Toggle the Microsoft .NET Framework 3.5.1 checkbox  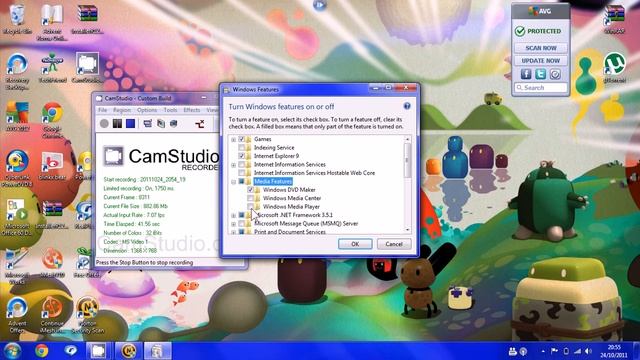242,215
